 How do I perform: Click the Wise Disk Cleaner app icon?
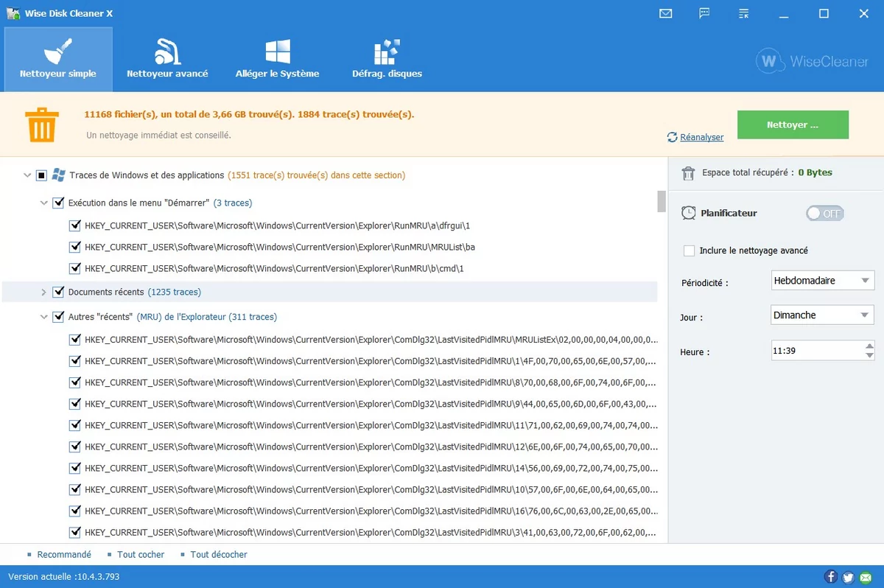13,13
